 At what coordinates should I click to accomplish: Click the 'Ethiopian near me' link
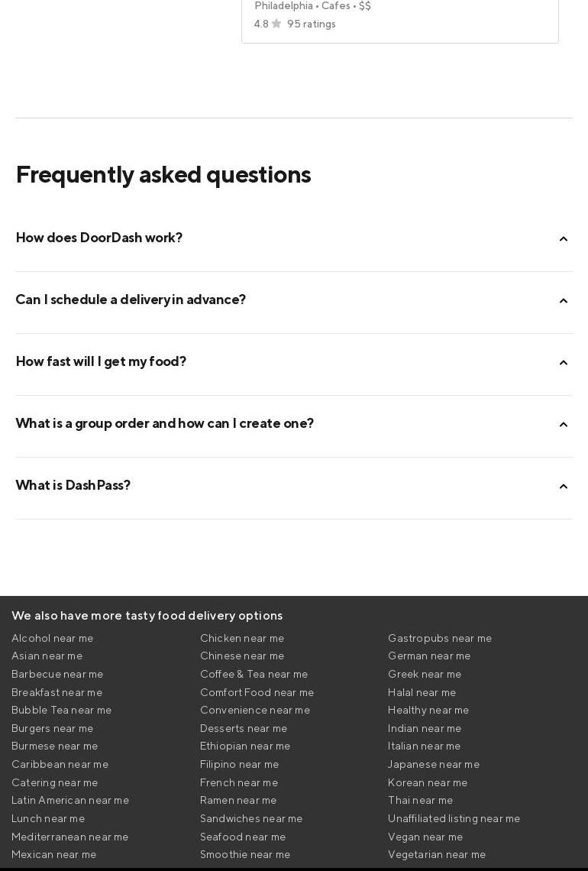click(245, 746)
